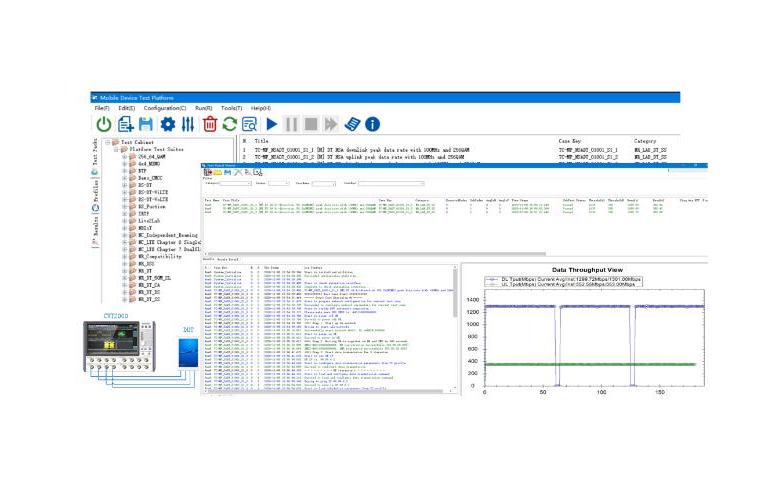
Task: Click the search document icon in toolbar
Action: [250, 124]
